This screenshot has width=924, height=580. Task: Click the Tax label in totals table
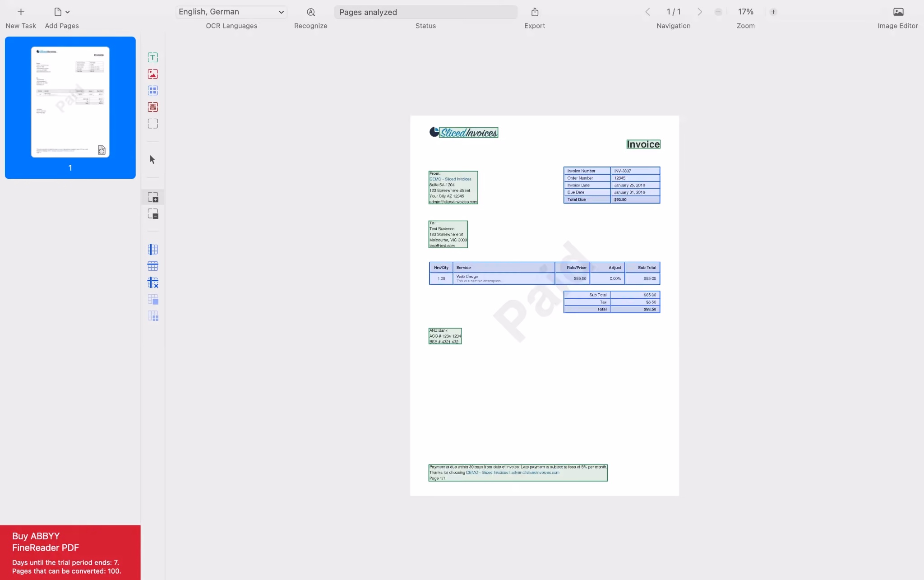coord(587,302)
